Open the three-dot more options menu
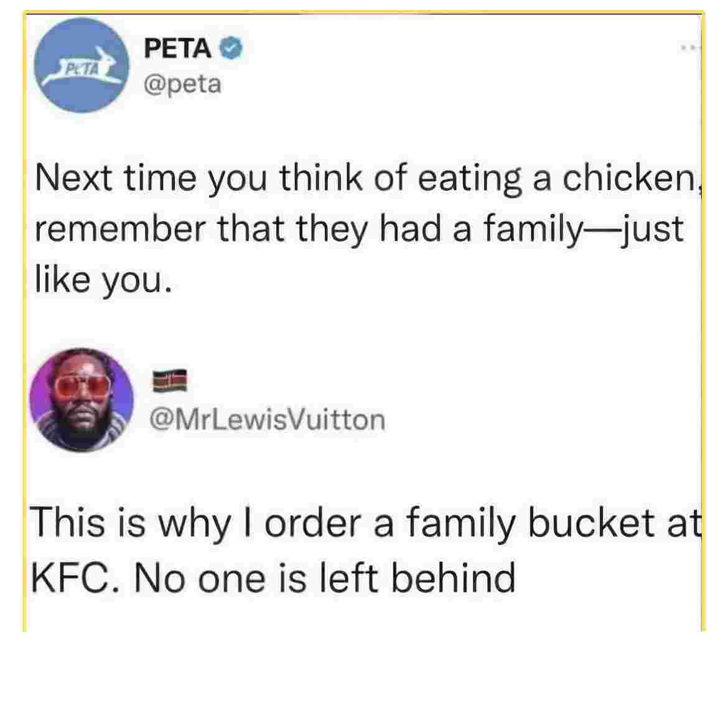The image size is (728, 703). click(690, 47)
